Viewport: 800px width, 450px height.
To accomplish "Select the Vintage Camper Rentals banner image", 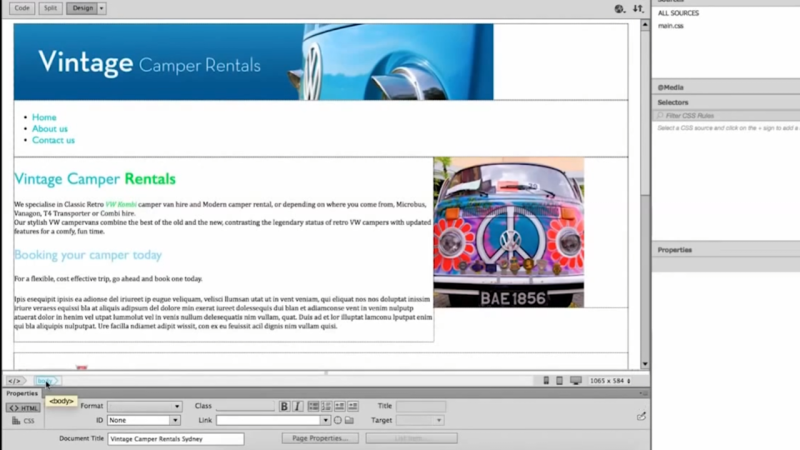I will tap(254, 62).
